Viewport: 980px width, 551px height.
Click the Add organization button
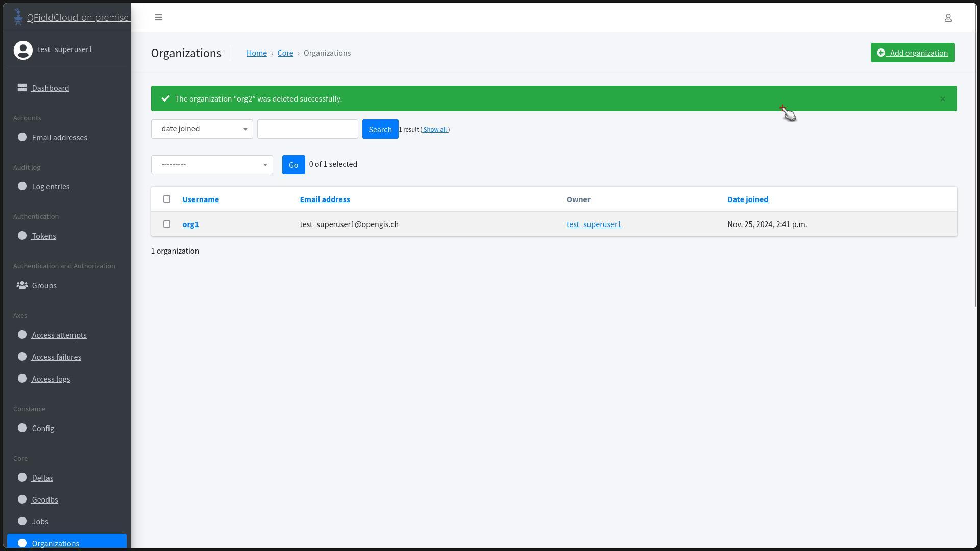pos(912,53)
